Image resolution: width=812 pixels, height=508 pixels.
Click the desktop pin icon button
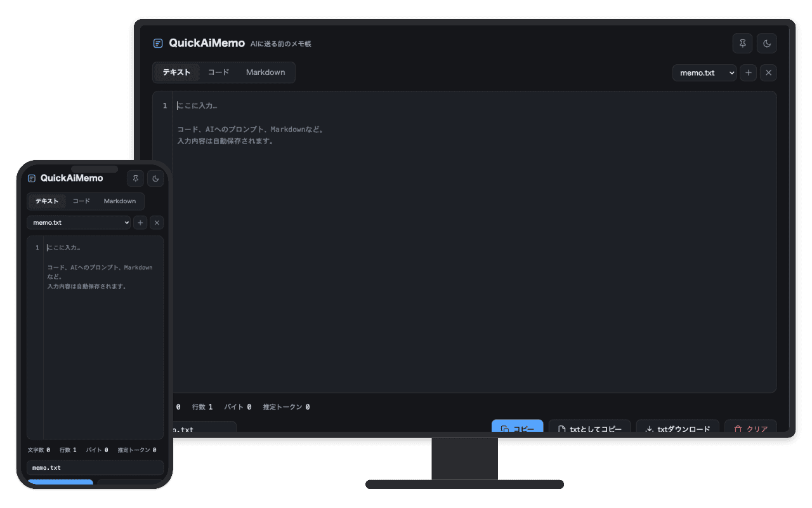coord(742,43)
